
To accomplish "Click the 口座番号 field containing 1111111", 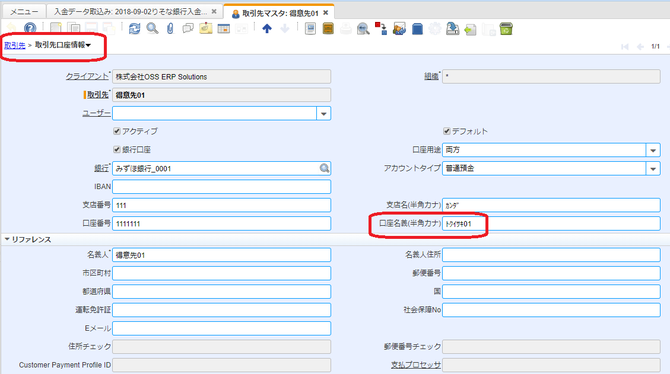I will (x=221, y=223).
